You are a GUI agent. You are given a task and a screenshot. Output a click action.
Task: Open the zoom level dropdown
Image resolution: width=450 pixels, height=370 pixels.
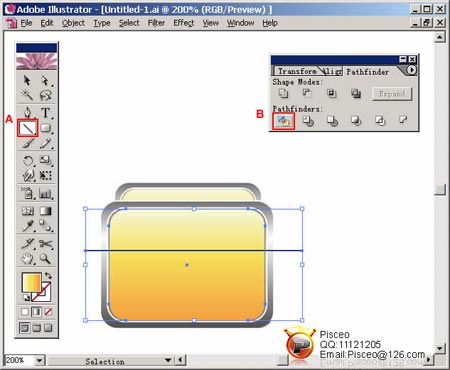pos(39,360)
